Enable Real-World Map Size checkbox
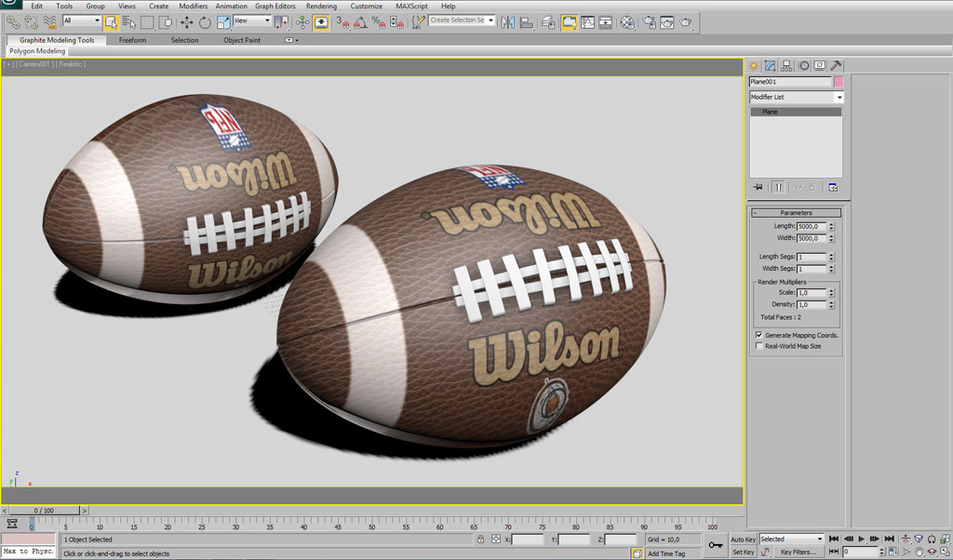 point(759,346)
